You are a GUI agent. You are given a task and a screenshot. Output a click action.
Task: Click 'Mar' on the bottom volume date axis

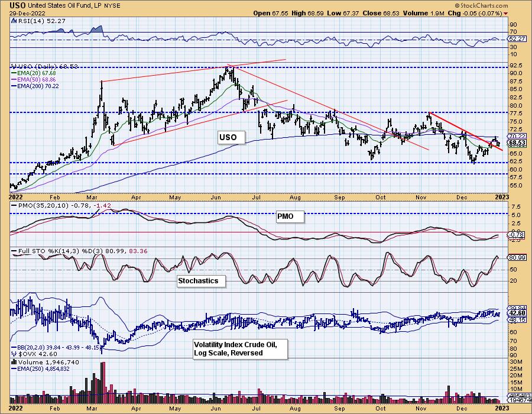click(x=92, y=408)
